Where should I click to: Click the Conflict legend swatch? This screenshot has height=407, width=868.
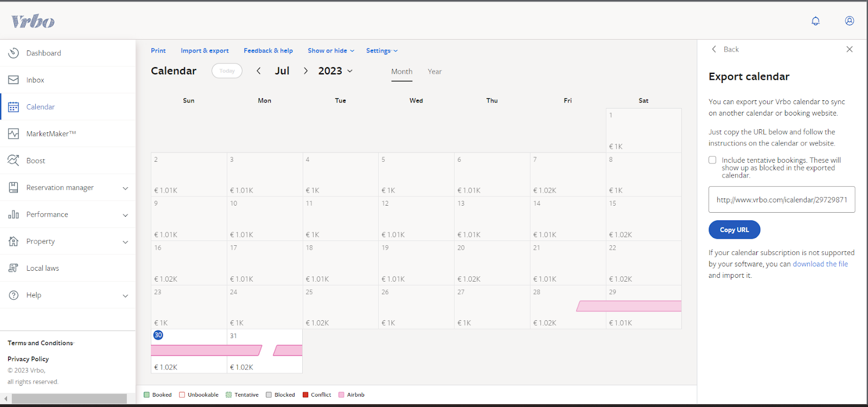(x=305, y=395)
